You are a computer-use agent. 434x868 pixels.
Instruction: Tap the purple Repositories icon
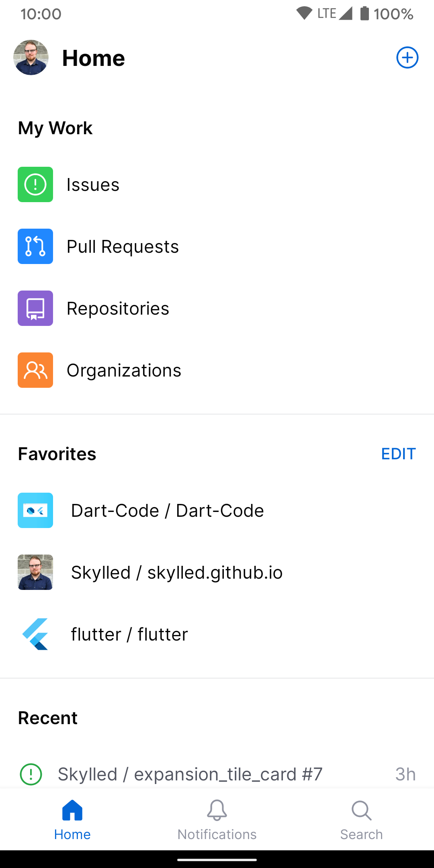(35, 308)
